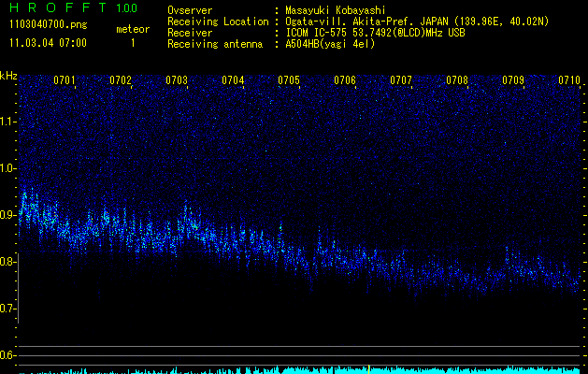Select filename 1103040700.png

pos(49,24)
